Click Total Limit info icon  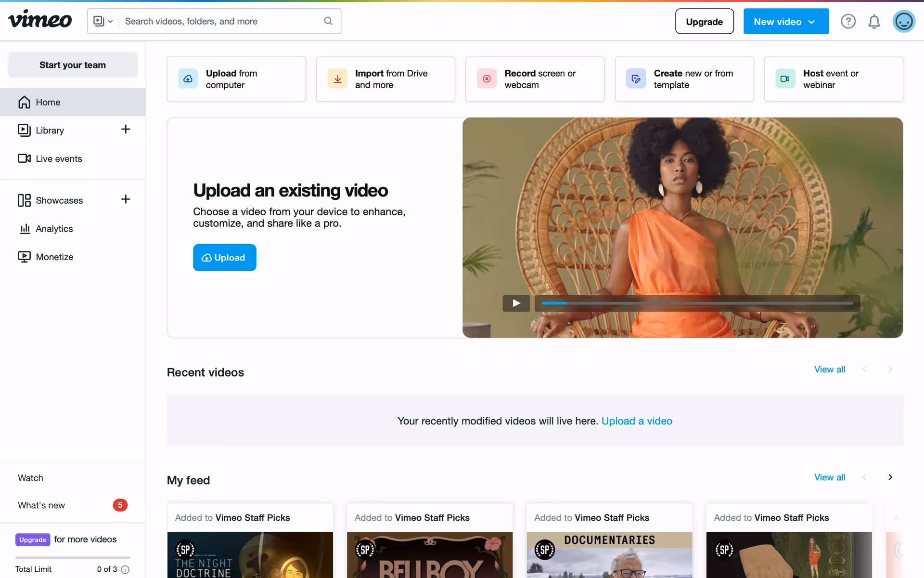click(x=125, y=569)
